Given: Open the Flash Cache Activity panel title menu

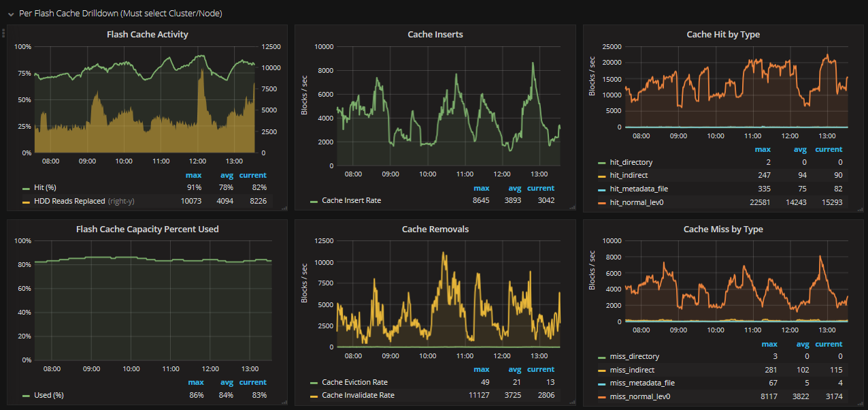Looking at the screenshot, I should pyautogui.click(x=148, y=34).
